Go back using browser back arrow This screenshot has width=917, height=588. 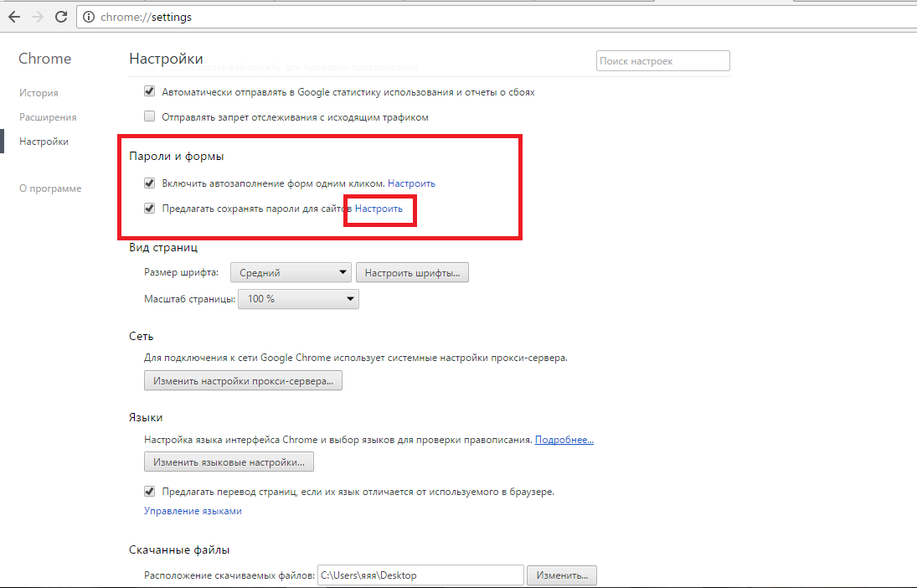point(14,17)
